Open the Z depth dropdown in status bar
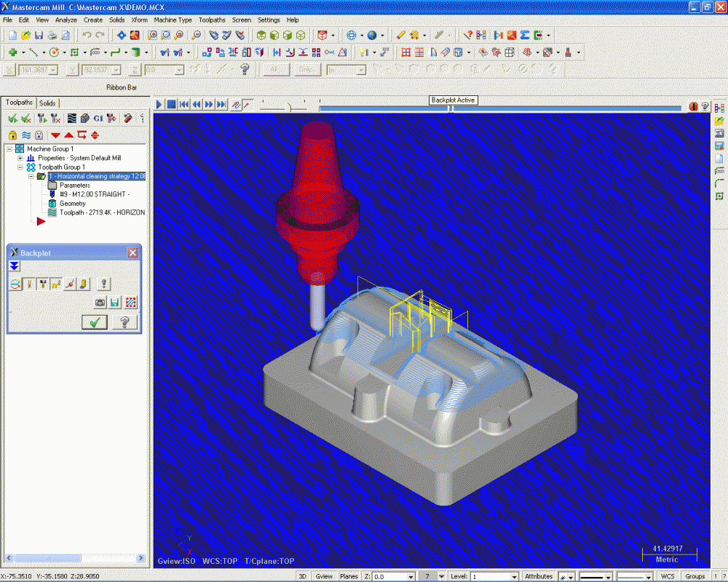Image resolution: width=728 pixels, height=582 pixels. (x=411, y=576)
